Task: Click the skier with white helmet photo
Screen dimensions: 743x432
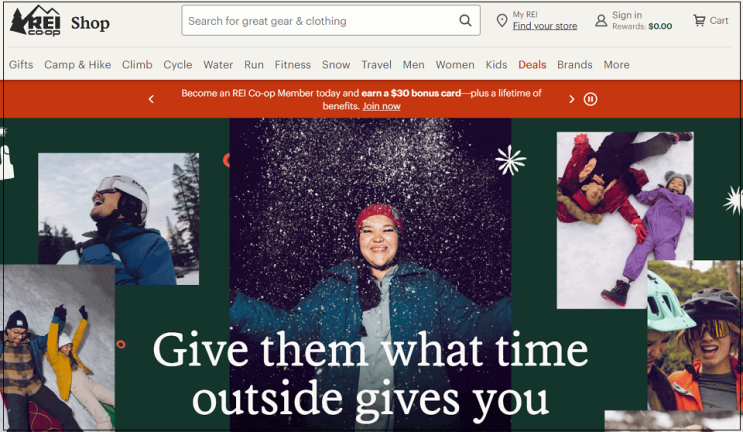Action: 118,218
